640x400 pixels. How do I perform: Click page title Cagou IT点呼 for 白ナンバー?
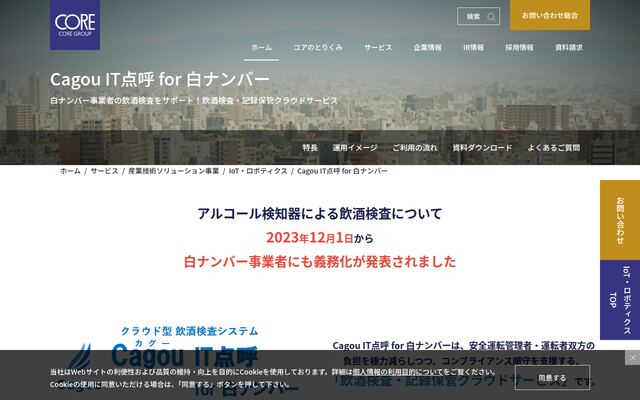click(160, 79)
